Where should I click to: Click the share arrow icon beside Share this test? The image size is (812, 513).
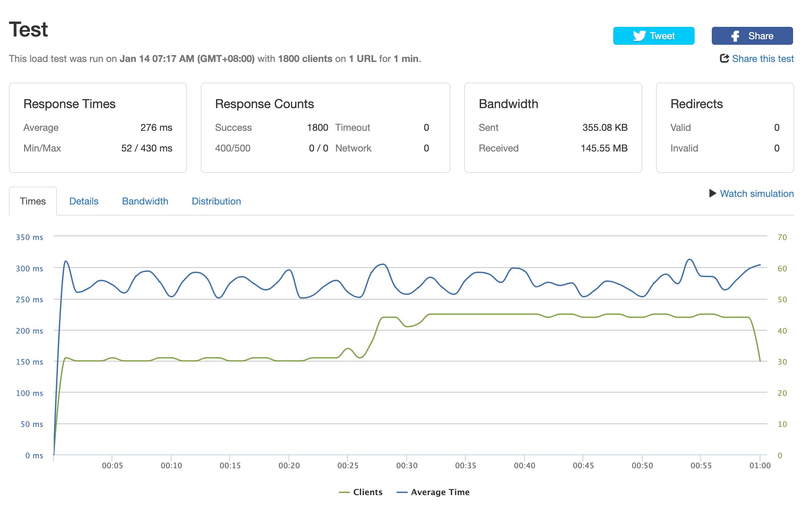(x=724, y=58)
